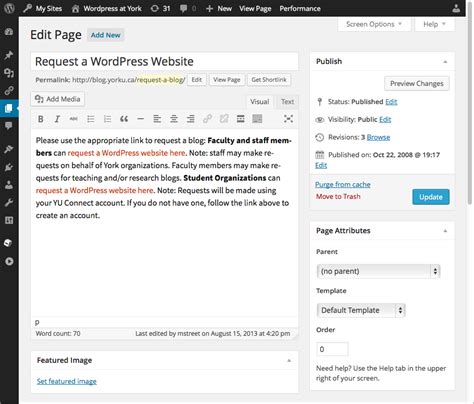Apply strikethrough formatting in the toolbar
This screenshot has height=404, width=474.
[x=74, y=119]
